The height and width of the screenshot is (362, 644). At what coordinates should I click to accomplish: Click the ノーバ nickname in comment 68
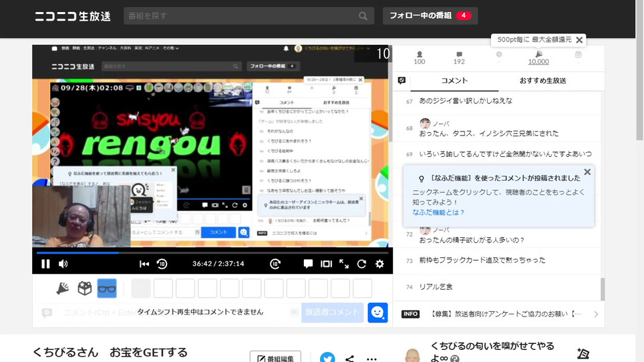coord(441,123)
